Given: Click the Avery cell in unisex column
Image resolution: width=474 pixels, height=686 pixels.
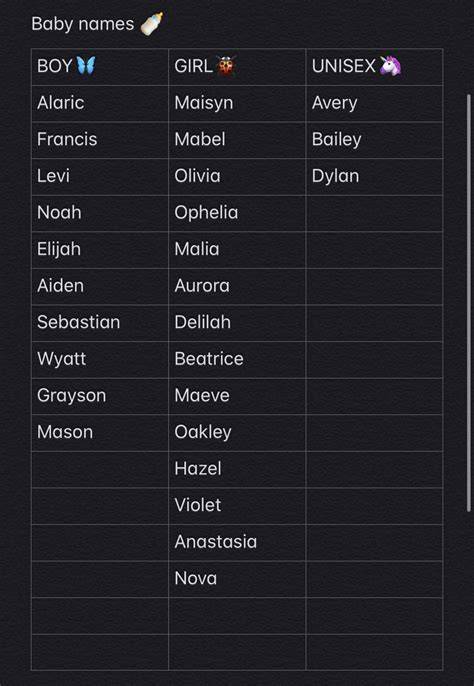Looking at the screenshot, I should pyautogui.click(x=374, y=103).
